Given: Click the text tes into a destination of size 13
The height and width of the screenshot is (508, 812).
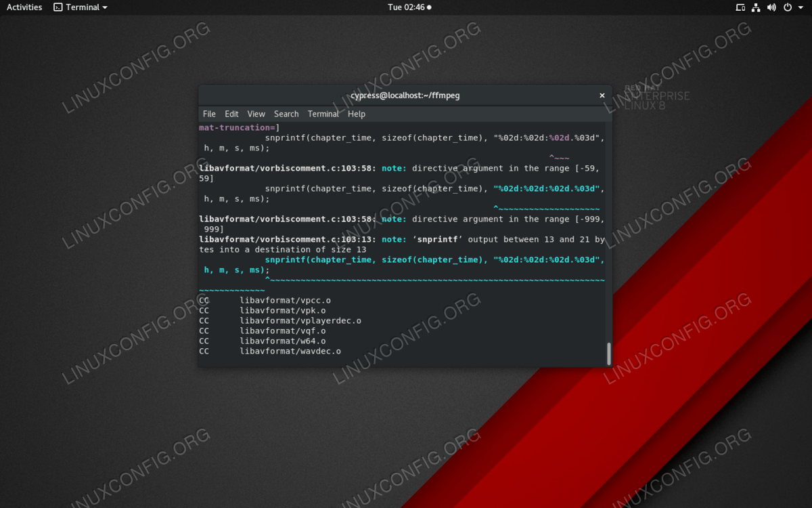Looking at the screenshot, I should [283, 249].
